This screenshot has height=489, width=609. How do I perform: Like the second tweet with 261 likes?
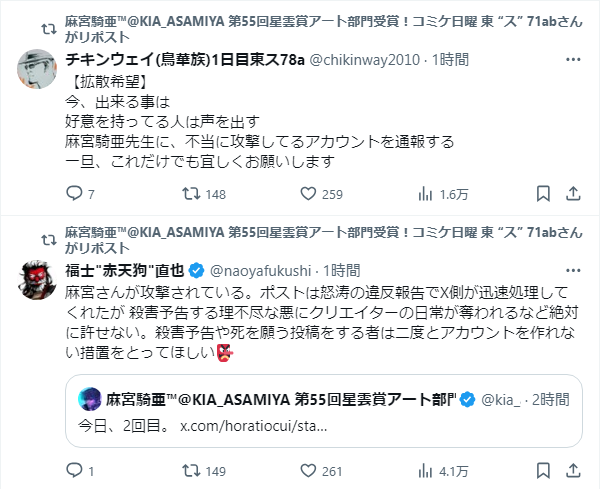305,469
